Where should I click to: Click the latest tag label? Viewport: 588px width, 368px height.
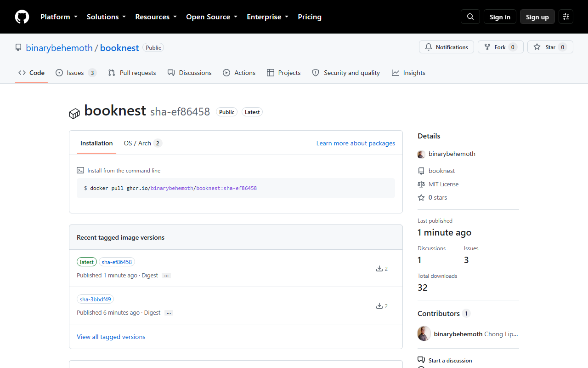pos(87,262)
